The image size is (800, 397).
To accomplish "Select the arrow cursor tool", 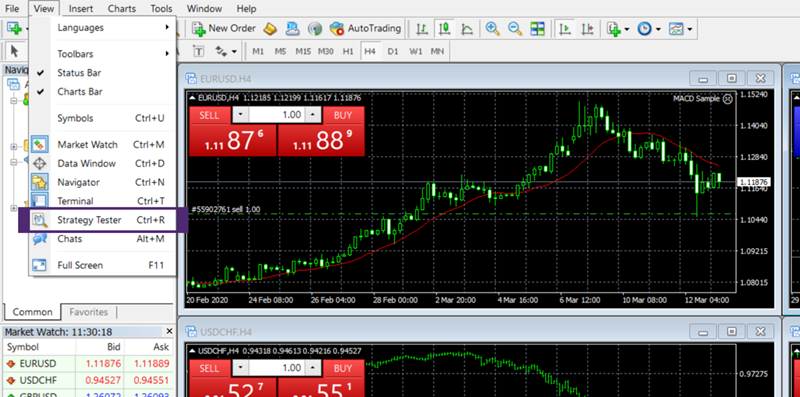I will (x=14, y=51).
